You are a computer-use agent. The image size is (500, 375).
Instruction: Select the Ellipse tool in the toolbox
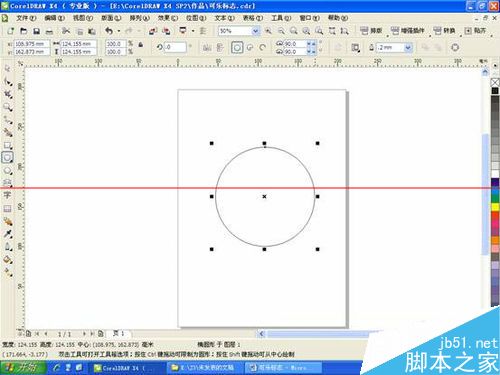[7, 158]
